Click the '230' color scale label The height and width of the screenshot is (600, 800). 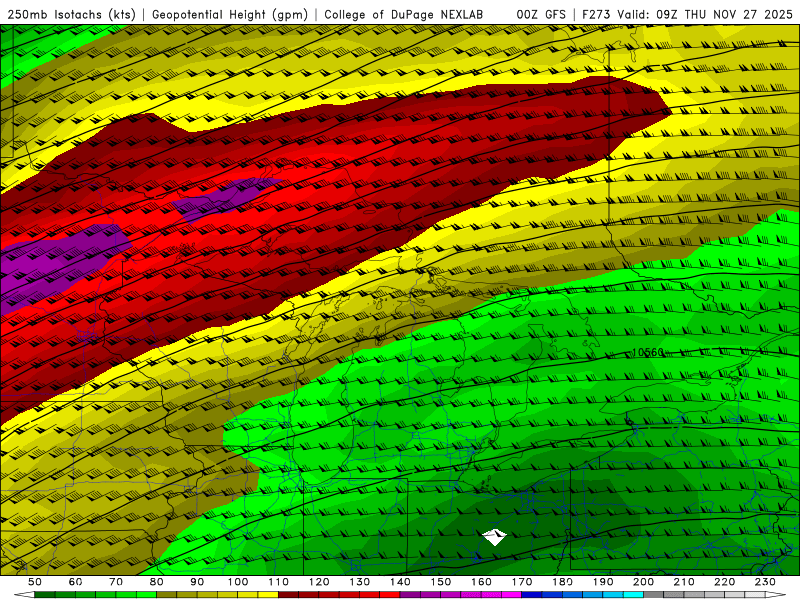tap(765, 582)
